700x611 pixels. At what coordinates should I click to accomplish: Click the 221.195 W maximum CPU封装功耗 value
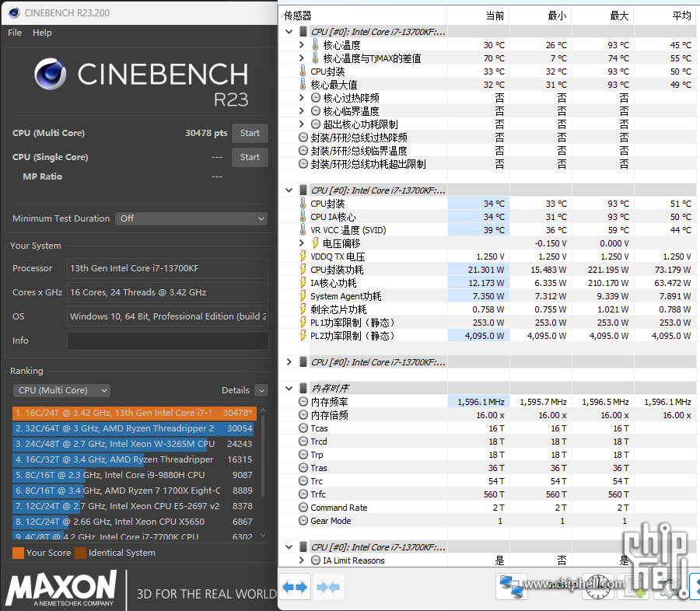[608, 270]
